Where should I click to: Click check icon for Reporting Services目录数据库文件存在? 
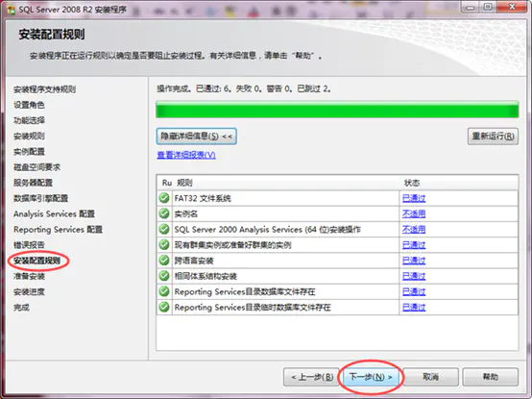pos(164,291)
